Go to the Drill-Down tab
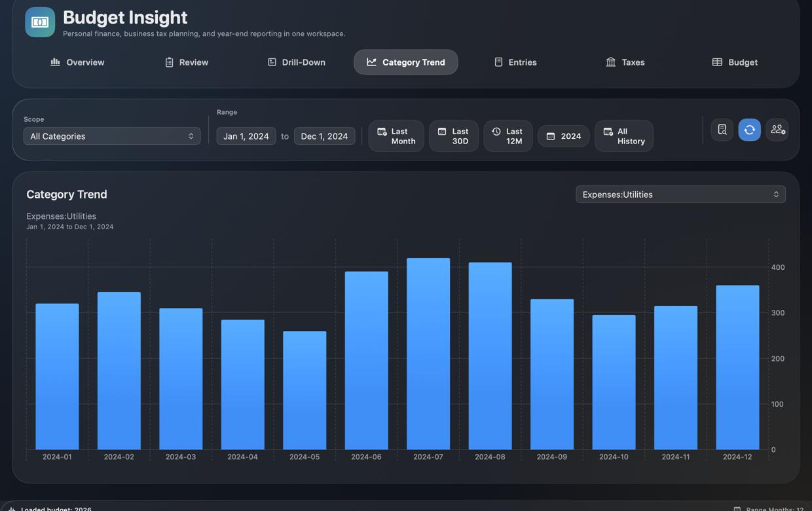 [x=296, y=62]
